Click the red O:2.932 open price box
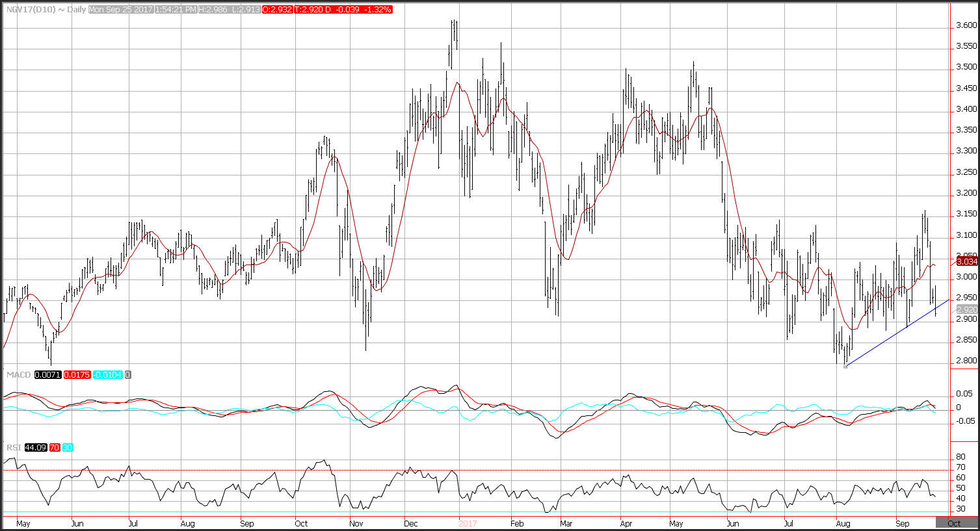The width and height of the screenshot is (980, 531). (280, 10)
